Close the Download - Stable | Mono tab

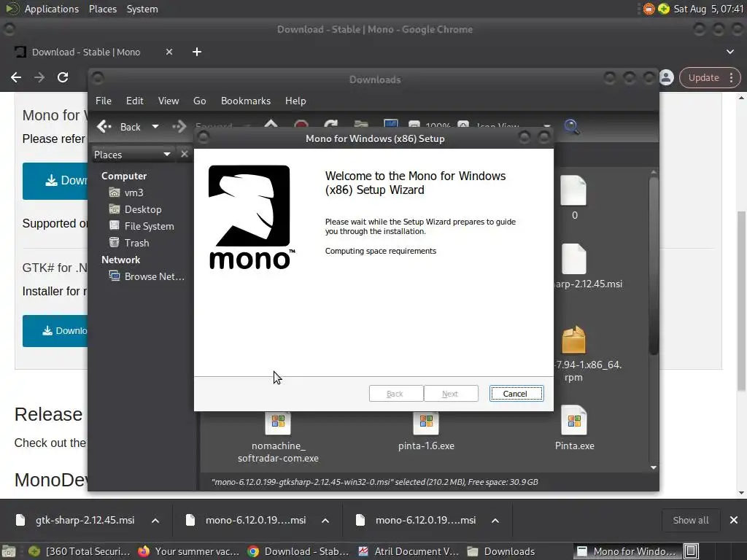[169, 52]
